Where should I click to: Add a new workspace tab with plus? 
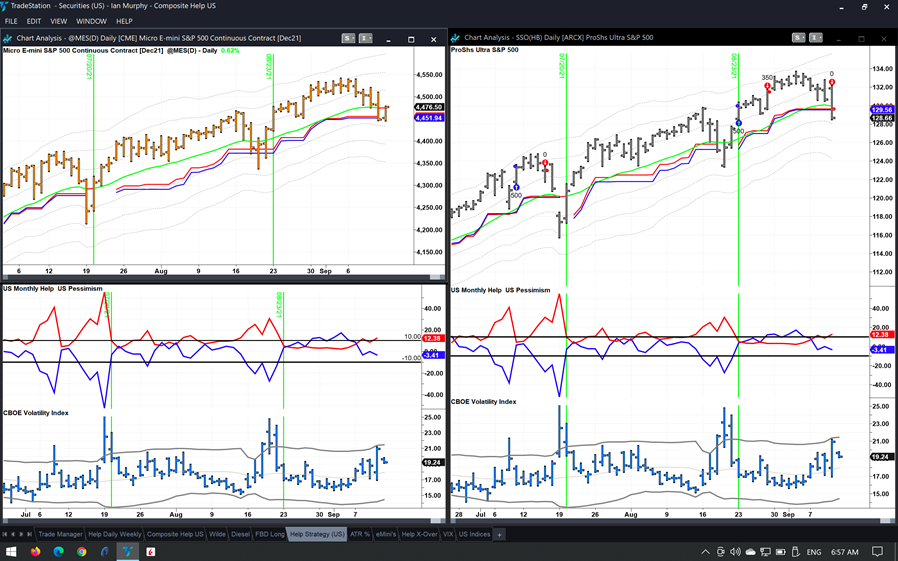[499, 534]
